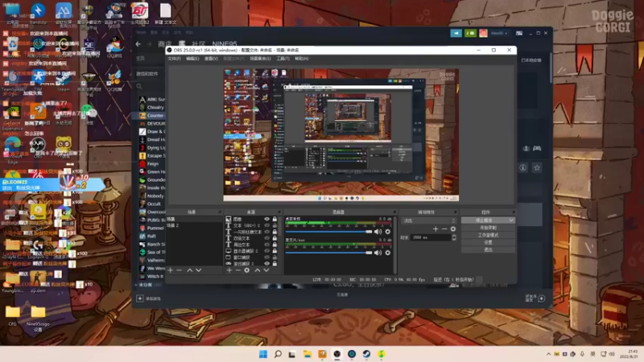Screen dimensions: 644x362
Task: Open 麦克风/Aux audio settings gear
Action: [388, 253]
